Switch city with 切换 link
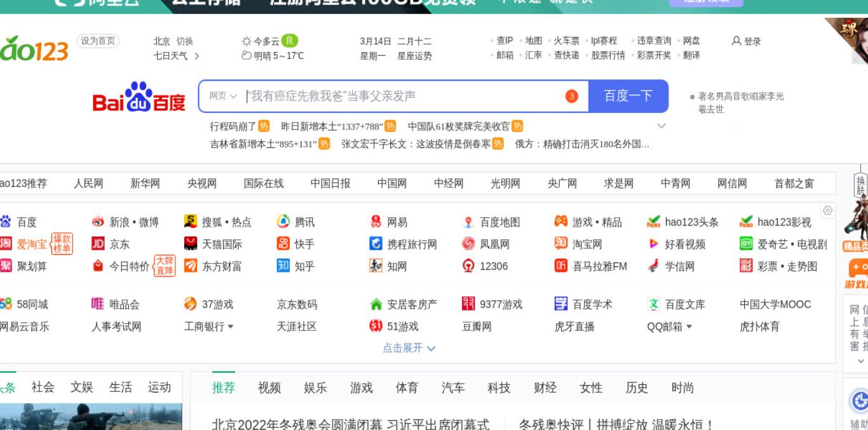 click(185, 41)
